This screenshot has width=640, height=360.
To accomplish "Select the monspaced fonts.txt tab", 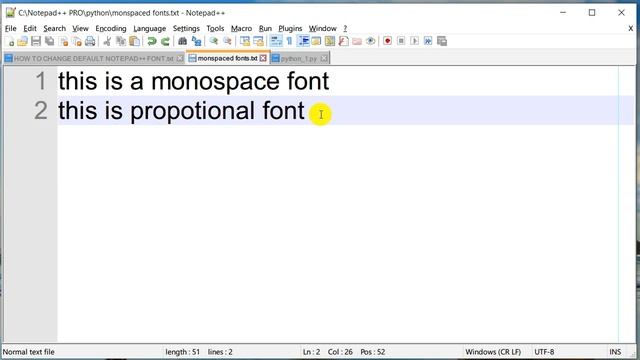I will tap(227, 58).
